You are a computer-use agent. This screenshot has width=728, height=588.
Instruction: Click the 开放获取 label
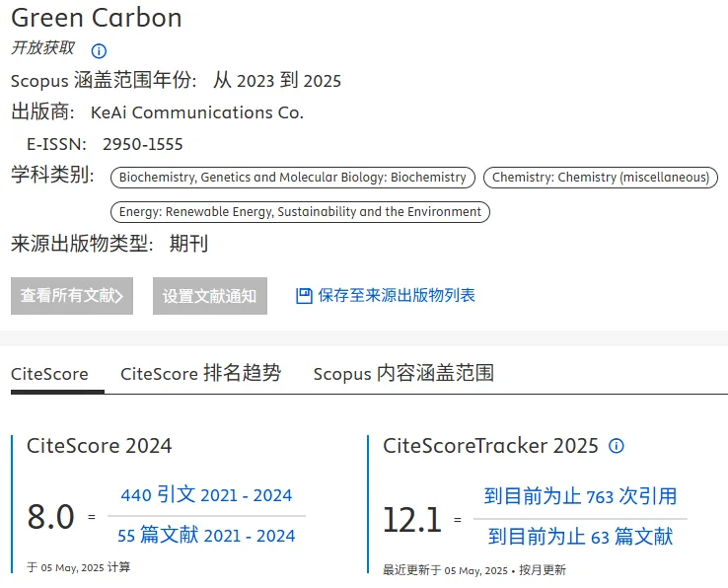[42, 47]
